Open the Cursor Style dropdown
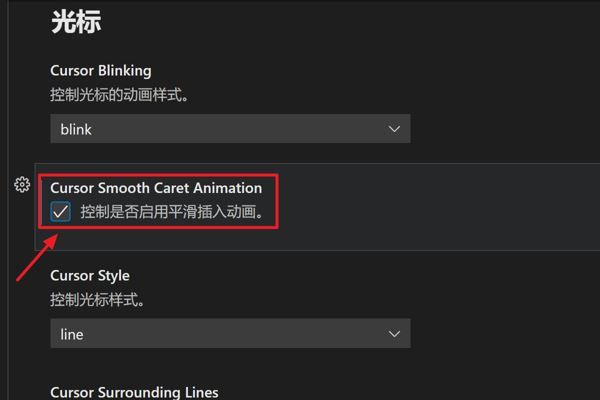600x400 pixels. click(x=230, y=334)
